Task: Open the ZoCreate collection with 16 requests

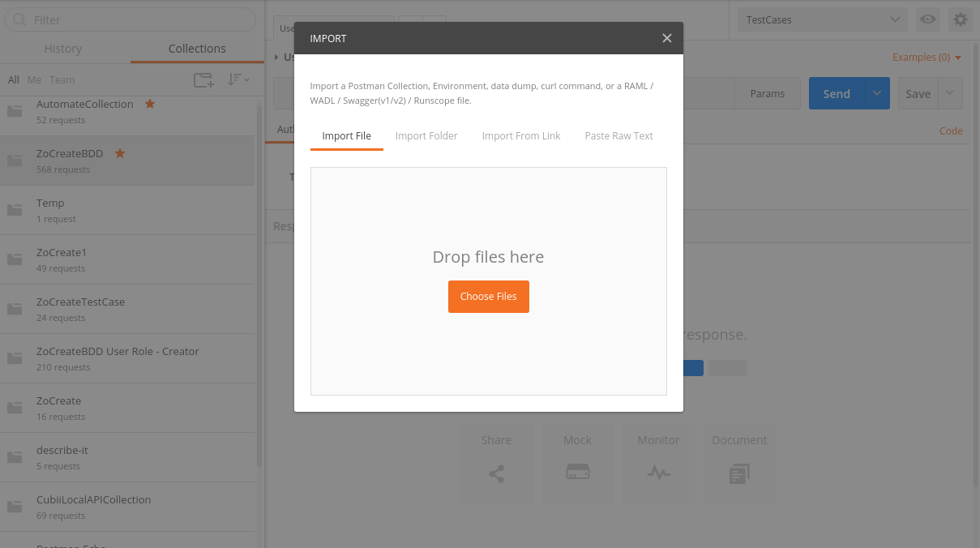Action: 128,408
